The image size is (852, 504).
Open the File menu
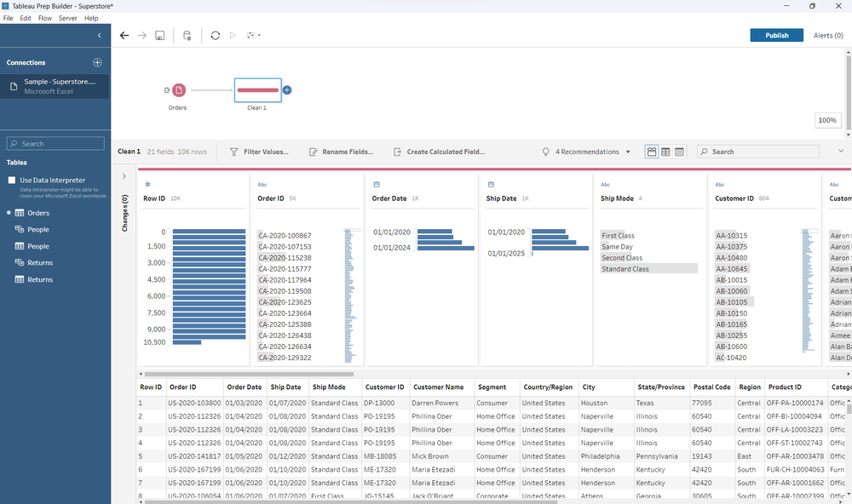point(9,18)
